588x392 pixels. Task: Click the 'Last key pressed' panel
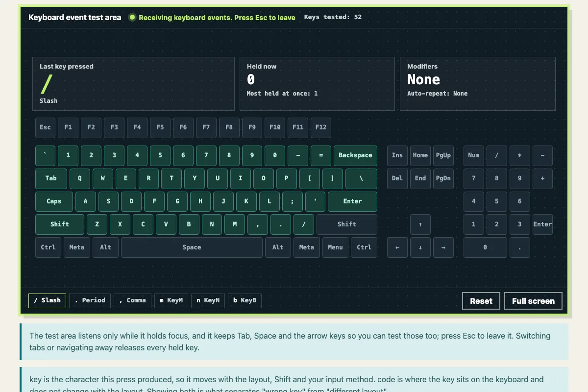(133, 84)
